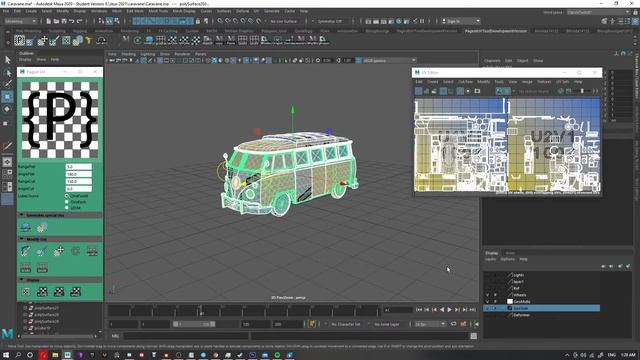Toggle the Auto Keyframe icon
This screenshot has width=640, height=360.
coord(463,324)
